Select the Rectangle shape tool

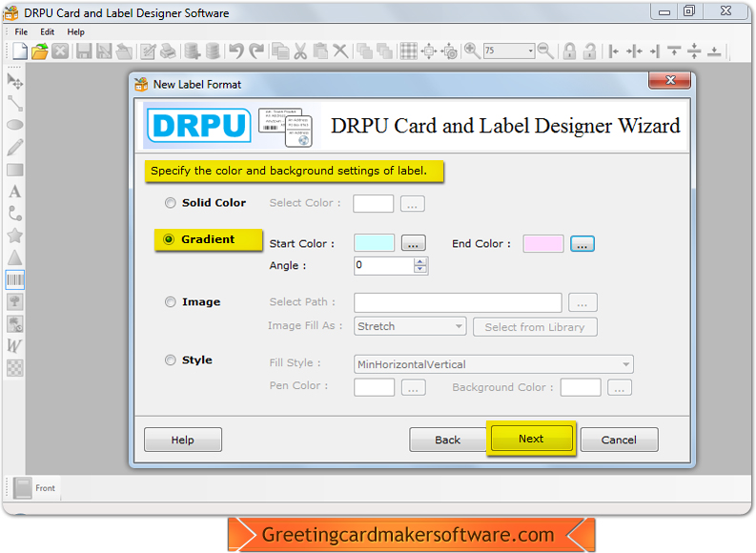(x=15, y=170)
